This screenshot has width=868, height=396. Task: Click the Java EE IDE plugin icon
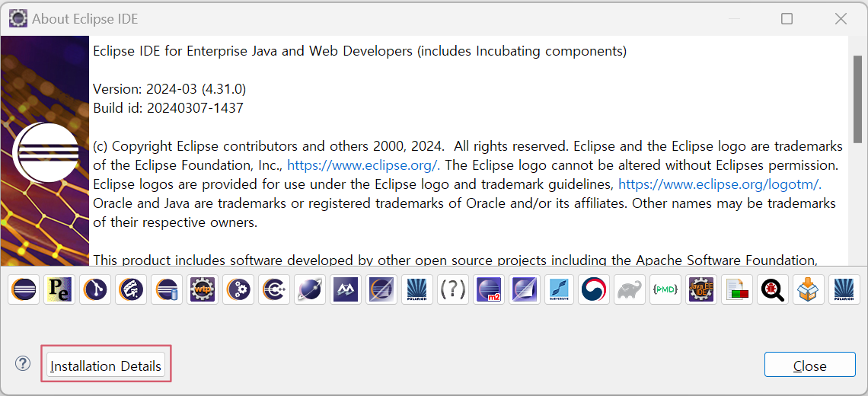tap(701, 290)
